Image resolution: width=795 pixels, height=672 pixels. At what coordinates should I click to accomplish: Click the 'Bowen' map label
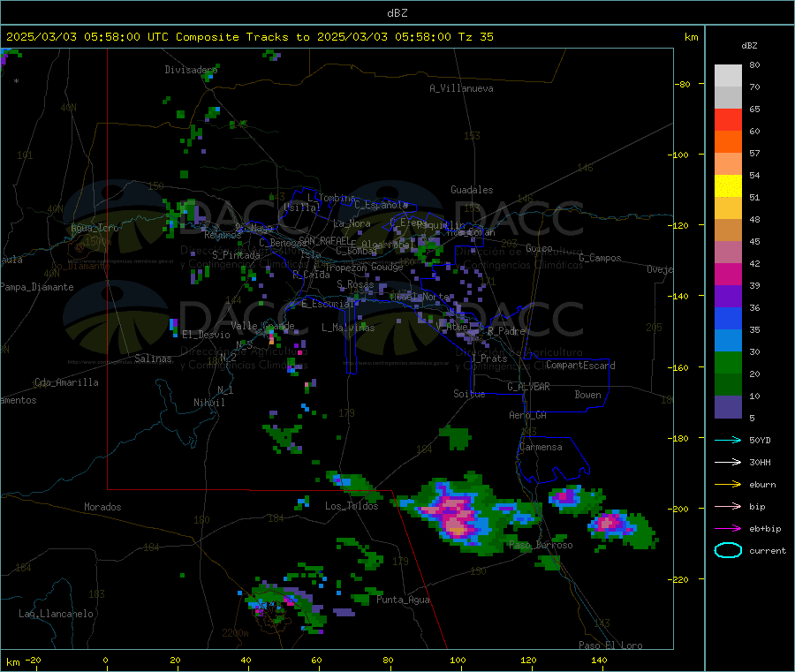point(588,395)
